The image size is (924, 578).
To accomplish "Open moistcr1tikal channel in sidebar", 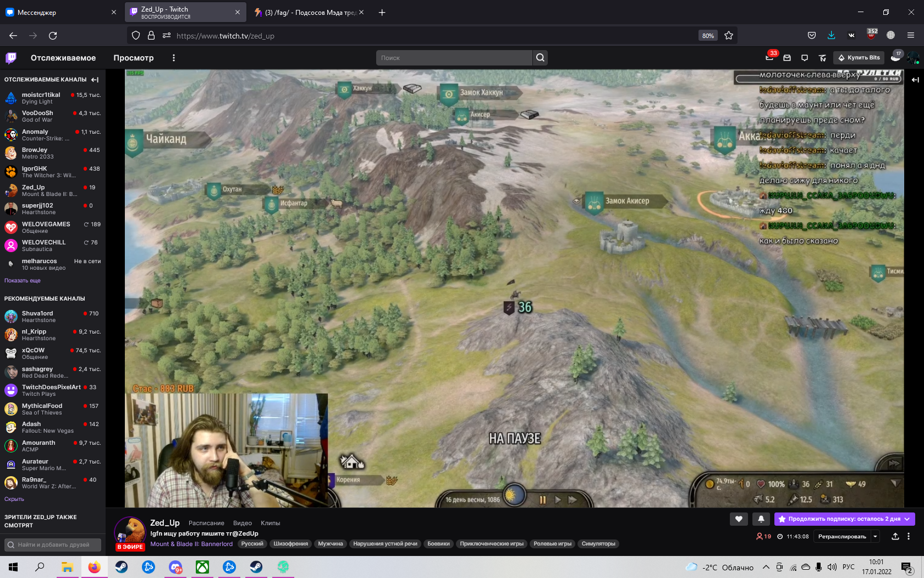I will pyautogui.click(x=53, y=98).
